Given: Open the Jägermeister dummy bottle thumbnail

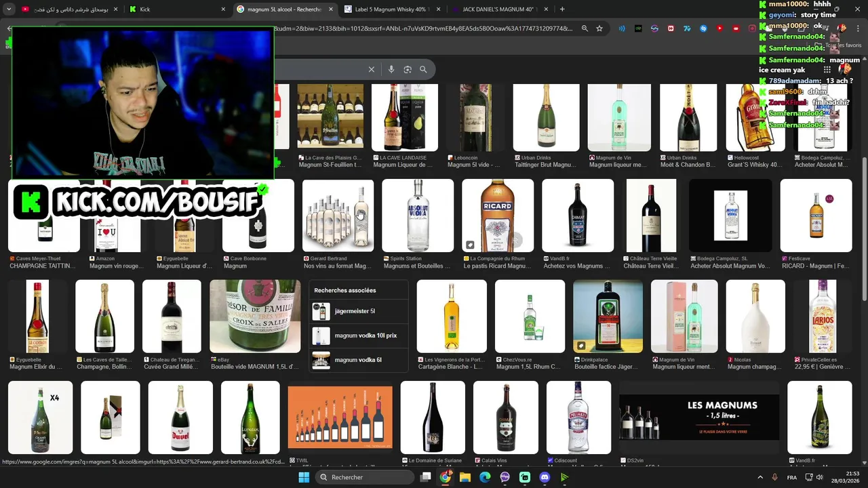Looking at the screenshot, I should pos(608,317).
